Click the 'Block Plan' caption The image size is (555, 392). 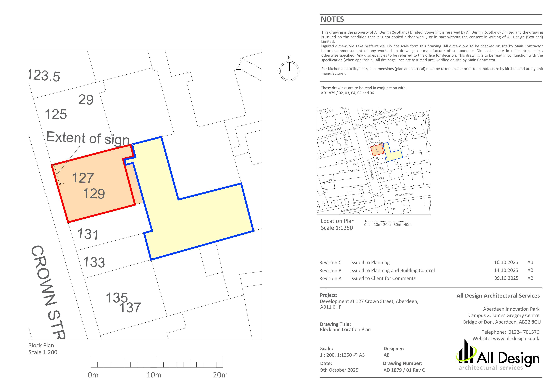pyautogui.click(x=41, y=345)
